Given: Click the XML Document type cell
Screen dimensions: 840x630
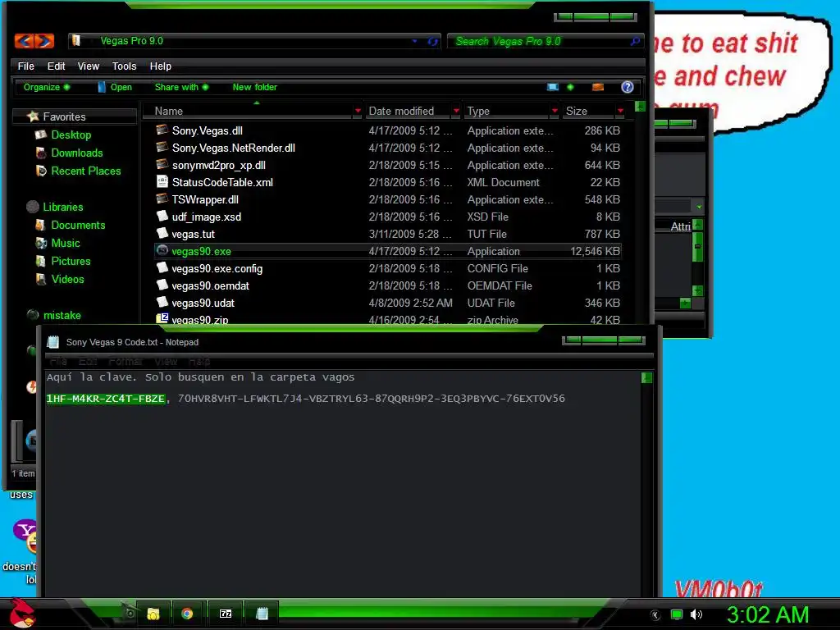Looking at the screenshot, I should pyautogui.click(x=503, y=183).
